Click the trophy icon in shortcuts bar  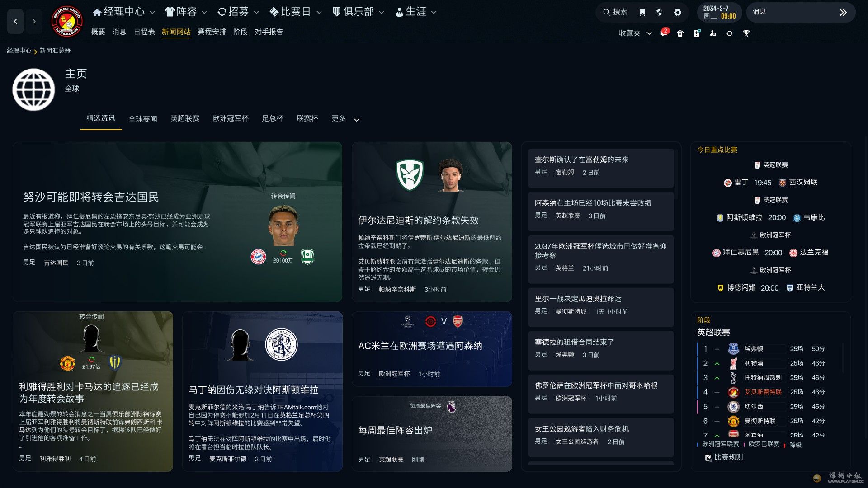[x=746, y=33]
